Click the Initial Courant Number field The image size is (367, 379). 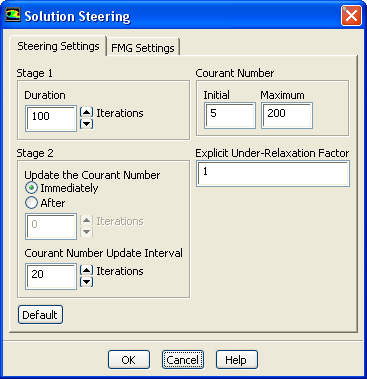tap(230, 115)
